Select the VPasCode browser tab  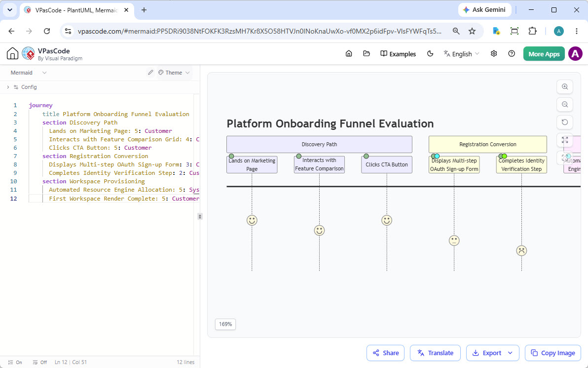[76, 10]
